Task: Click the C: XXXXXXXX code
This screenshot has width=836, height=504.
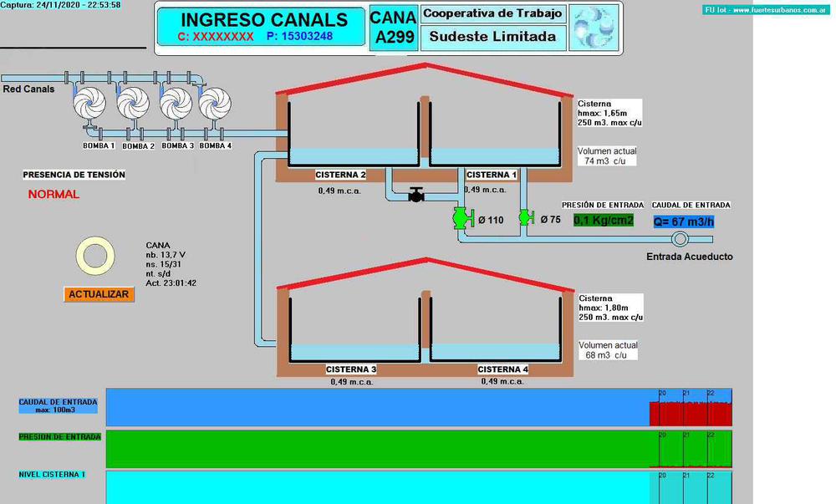Action: click(216, 37)
